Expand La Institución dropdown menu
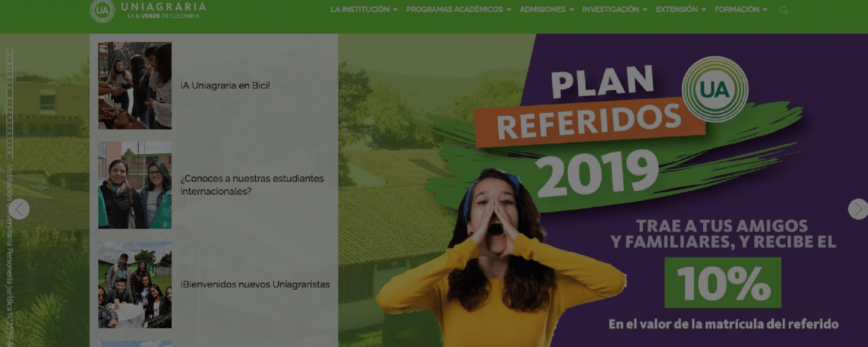This screenshot has width=868, height=347. coord(364,10)
